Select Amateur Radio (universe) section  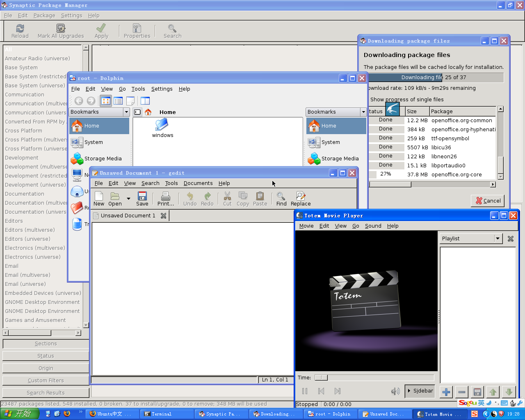(x=37, y=59)
